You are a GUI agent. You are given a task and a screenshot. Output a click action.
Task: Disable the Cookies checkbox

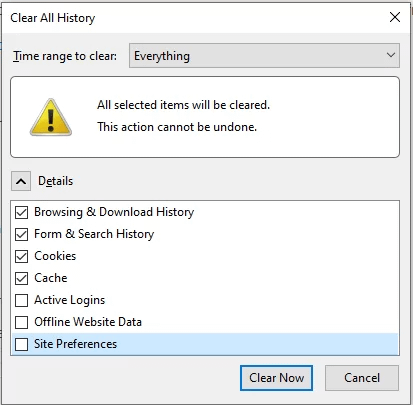point(22,256)
